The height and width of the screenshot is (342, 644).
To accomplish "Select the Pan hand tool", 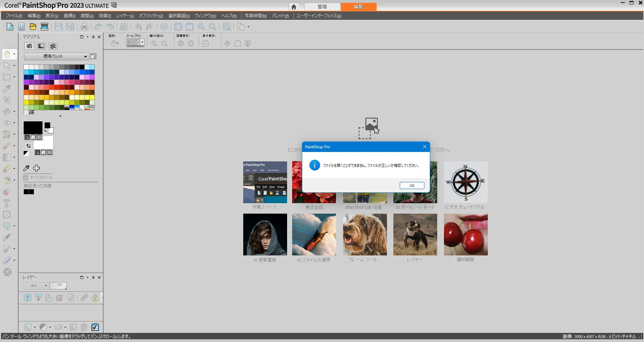I will pos(7,54).
